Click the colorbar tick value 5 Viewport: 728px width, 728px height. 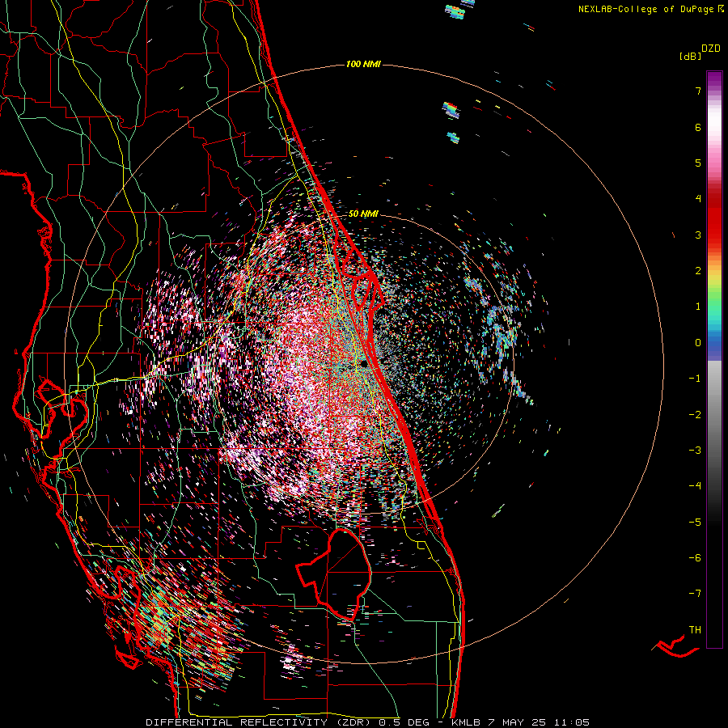[x=698, y=163]
